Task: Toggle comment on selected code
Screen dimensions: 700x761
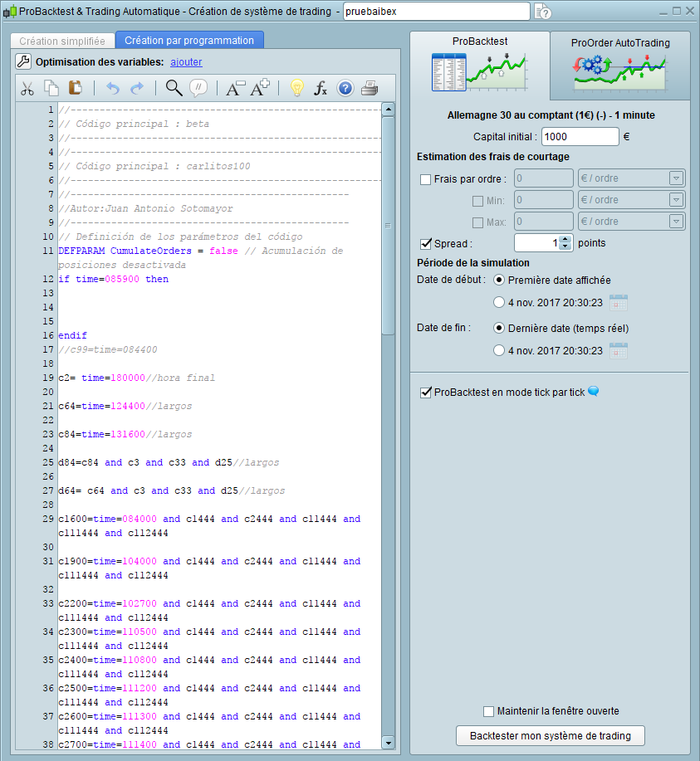Action: coord(198,88)
